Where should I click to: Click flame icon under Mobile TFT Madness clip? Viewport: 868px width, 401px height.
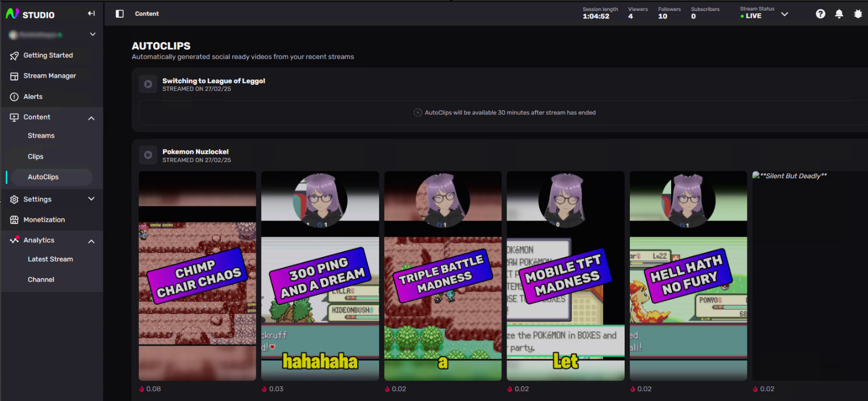[x=510, y=389]
